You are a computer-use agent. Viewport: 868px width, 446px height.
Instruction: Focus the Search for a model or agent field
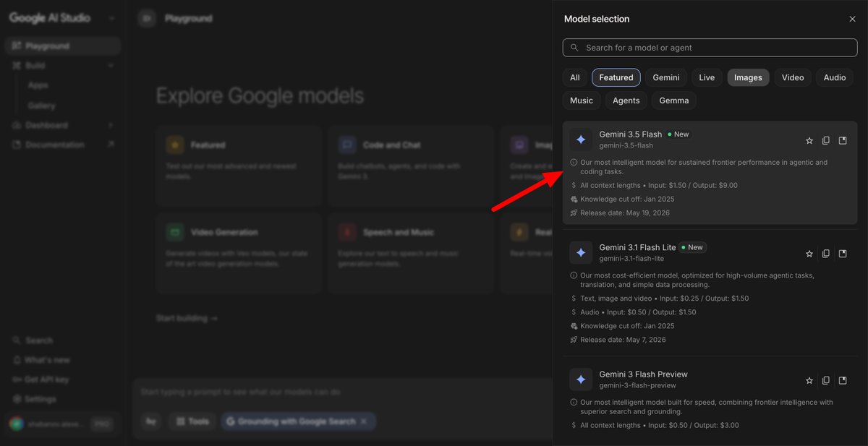[x=710, y=48]
